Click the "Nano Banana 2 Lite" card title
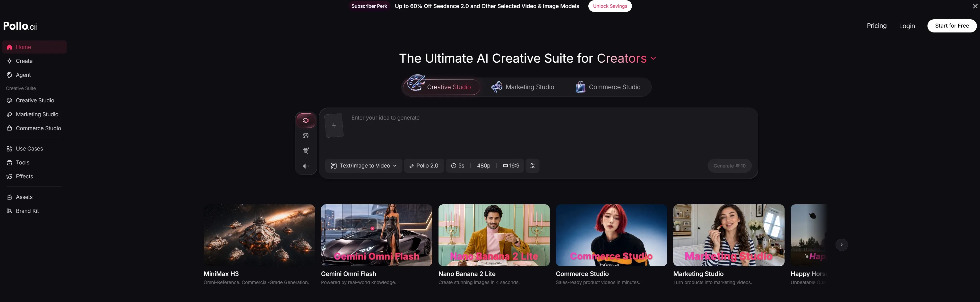The image size is (980, 302). [467, 274]
